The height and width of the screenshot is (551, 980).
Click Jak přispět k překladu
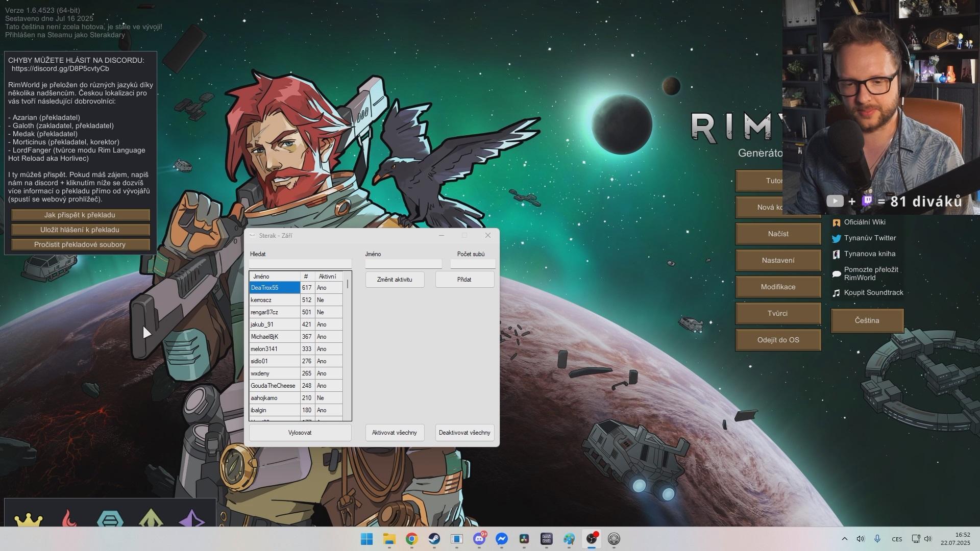point(80,215)
